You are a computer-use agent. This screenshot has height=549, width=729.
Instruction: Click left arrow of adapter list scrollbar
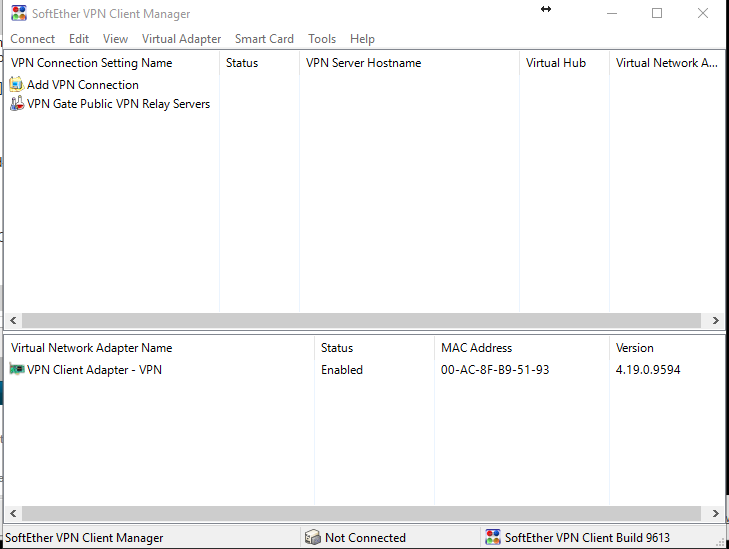[x=13, y=513]
